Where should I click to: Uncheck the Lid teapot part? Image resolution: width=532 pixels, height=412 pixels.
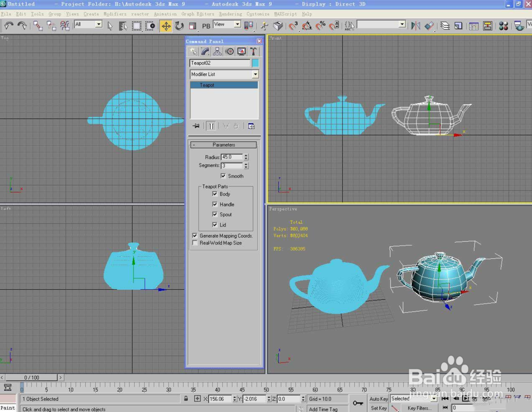tap(214, 224)
